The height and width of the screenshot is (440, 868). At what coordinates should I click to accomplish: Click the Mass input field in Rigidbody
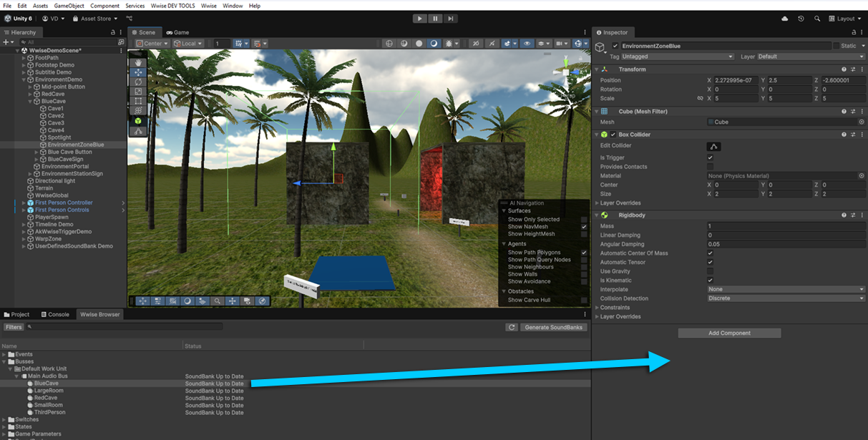click(786, 226)
